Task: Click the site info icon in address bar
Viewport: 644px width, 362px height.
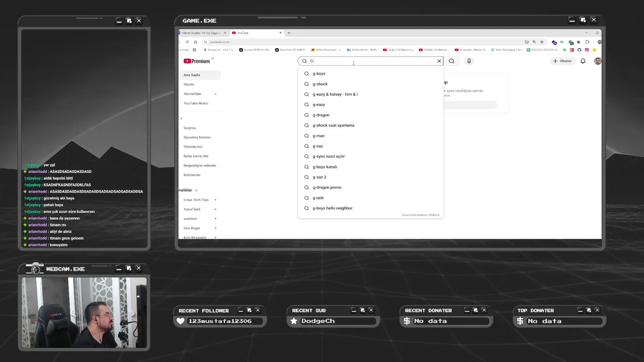Action: [x=205, y=42]
